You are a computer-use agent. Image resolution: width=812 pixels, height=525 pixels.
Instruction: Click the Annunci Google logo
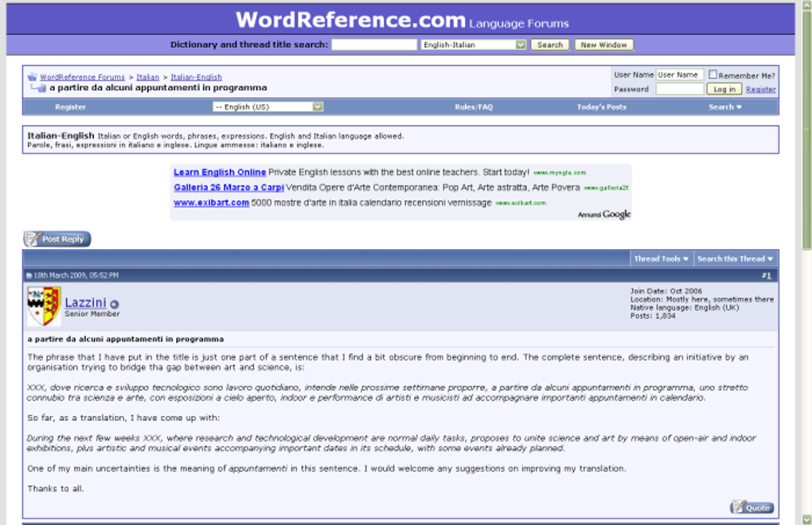click(x=604, y=214)
